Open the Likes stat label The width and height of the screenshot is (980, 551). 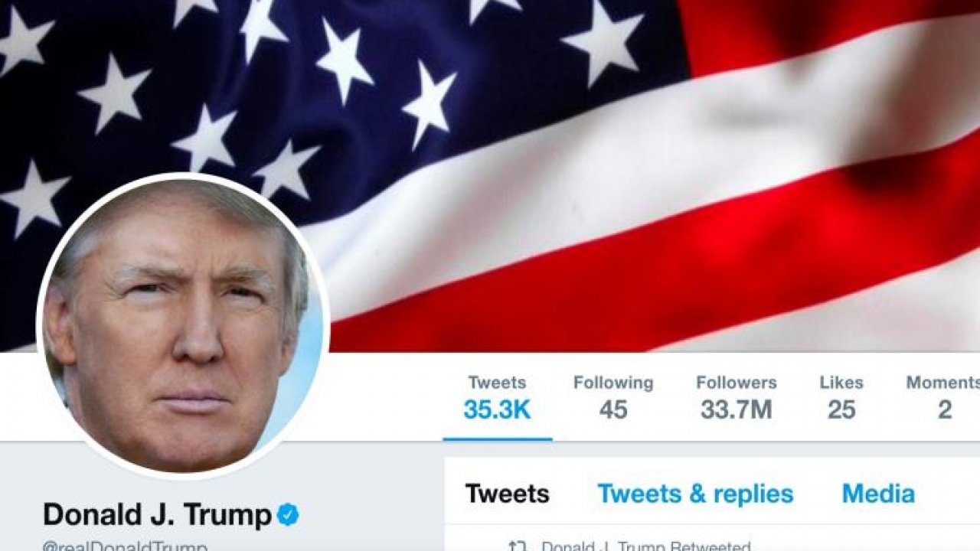pyautogui.click(x=841, y=383)
